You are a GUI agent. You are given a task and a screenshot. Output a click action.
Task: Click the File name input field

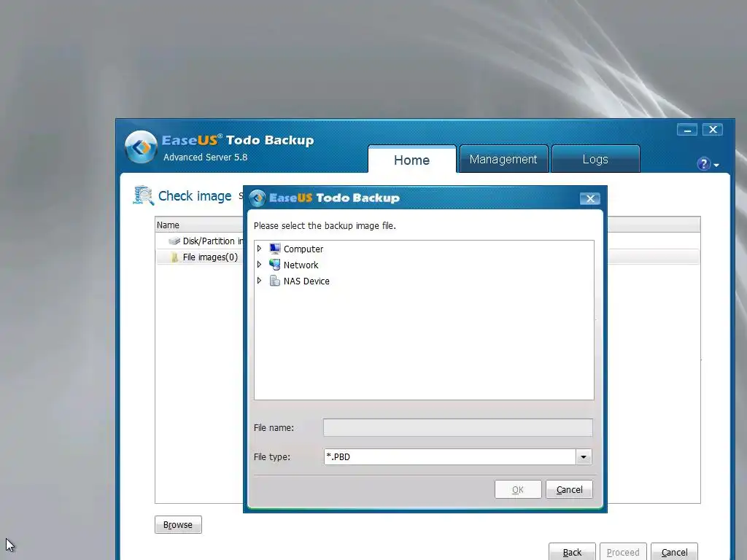[458, 427]
